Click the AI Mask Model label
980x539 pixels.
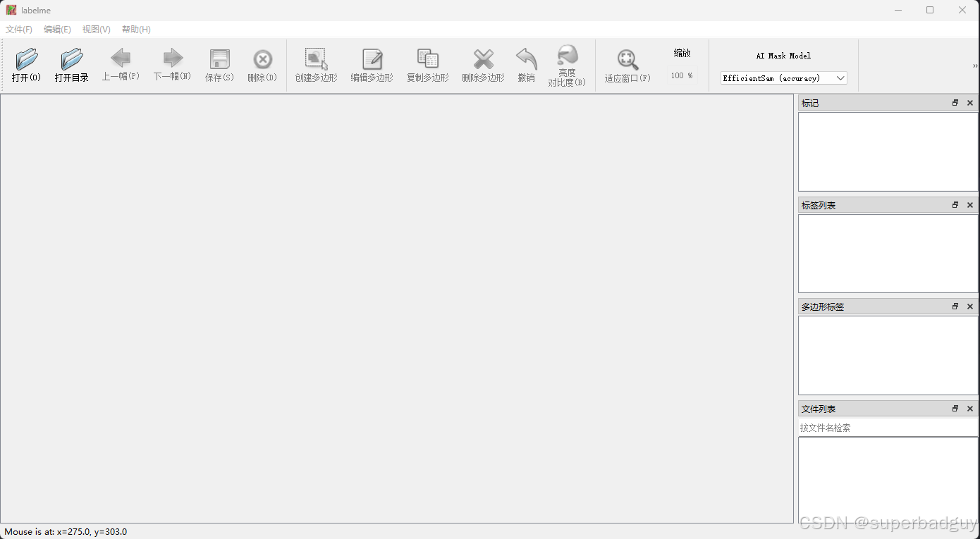783,56
